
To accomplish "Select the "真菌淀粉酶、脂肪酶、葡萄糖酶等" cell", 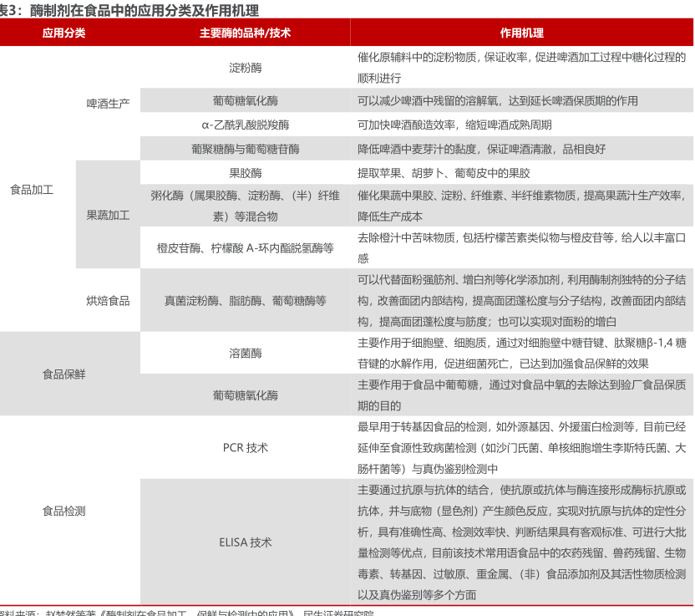I will [x=245, y=301].
